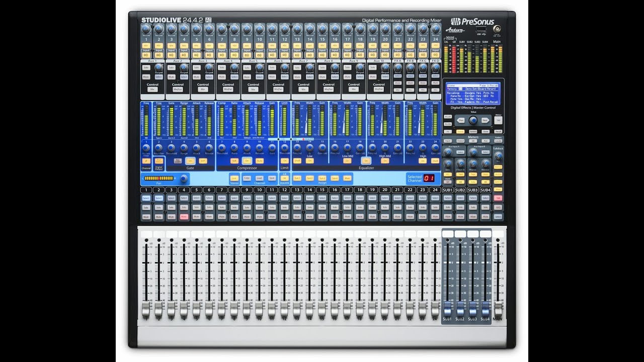The height and width of the screenshot is (362, 644).
Task: Adjust the FX A Level knob
Action: click(x=397, y=67)
